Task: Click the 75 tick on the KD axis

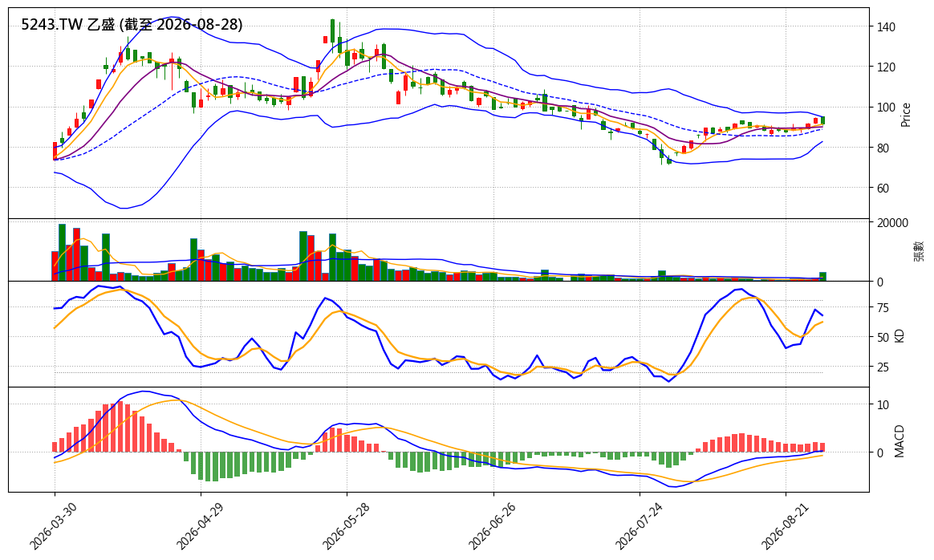Action: tap(883, 308)
